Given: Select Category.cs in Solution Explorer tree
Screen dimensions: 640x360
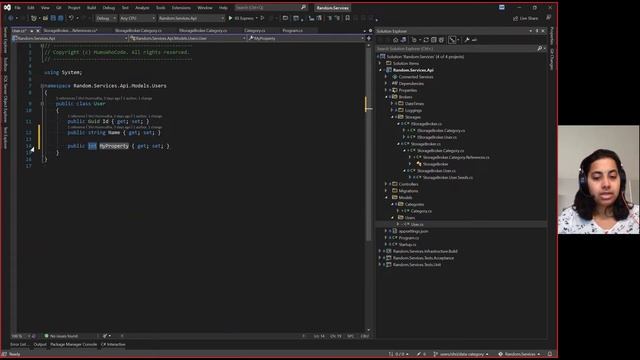Looking at the screenshot, I should click(x=421, y=211).
